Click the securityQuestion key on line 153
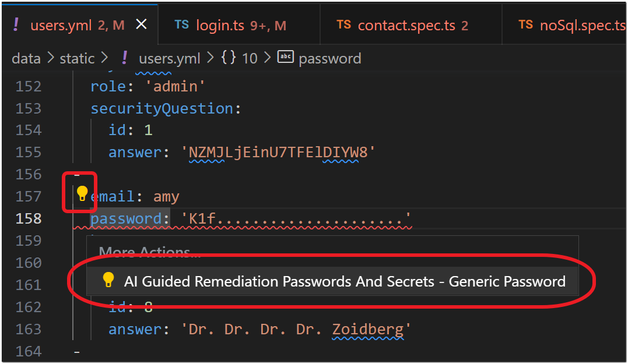 point(162,108)
